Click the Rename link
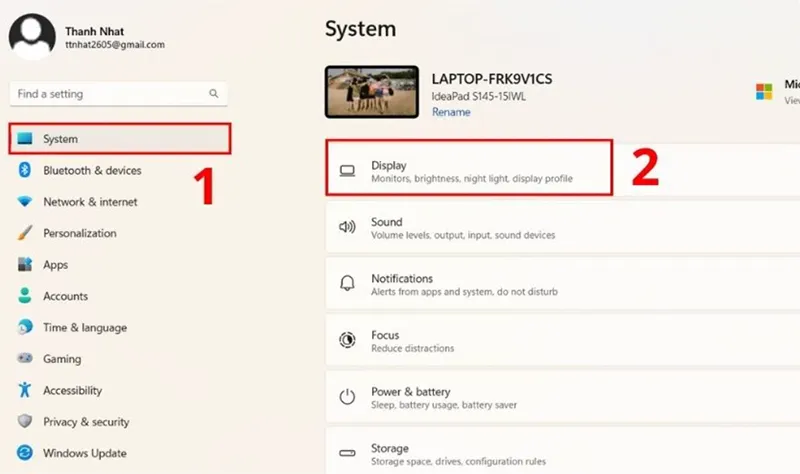This screenshot has height=474, width=800. pos(451,112)
